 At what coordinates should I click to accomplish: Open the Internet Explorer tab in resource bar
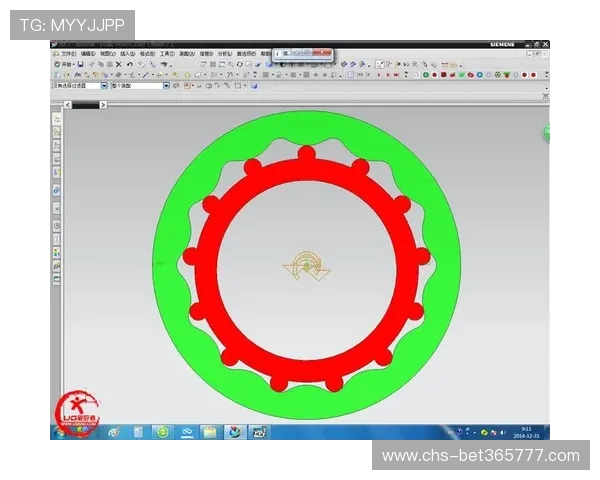point(57,190)
